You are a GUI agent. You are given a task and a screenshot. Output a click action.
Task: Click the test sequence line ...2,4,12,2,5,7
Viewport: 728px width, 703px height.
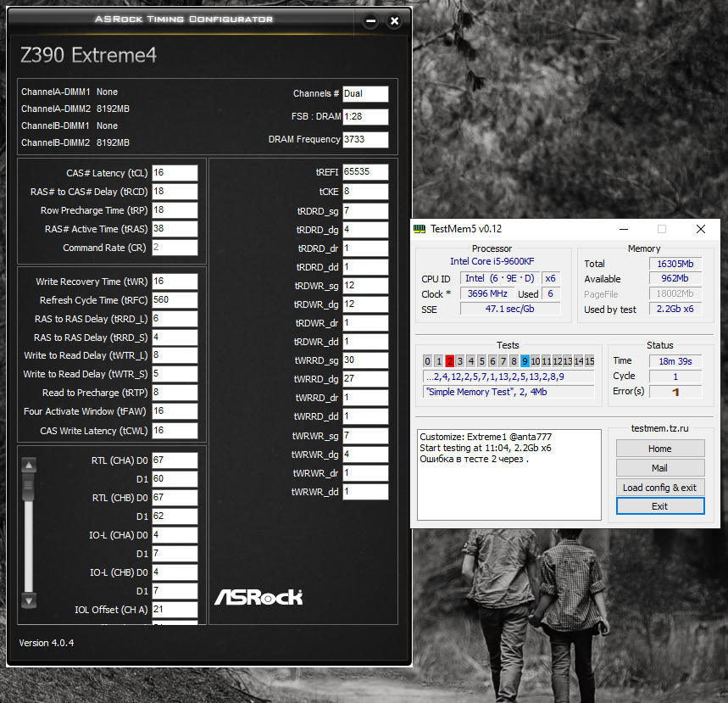[x=508, y=377]
